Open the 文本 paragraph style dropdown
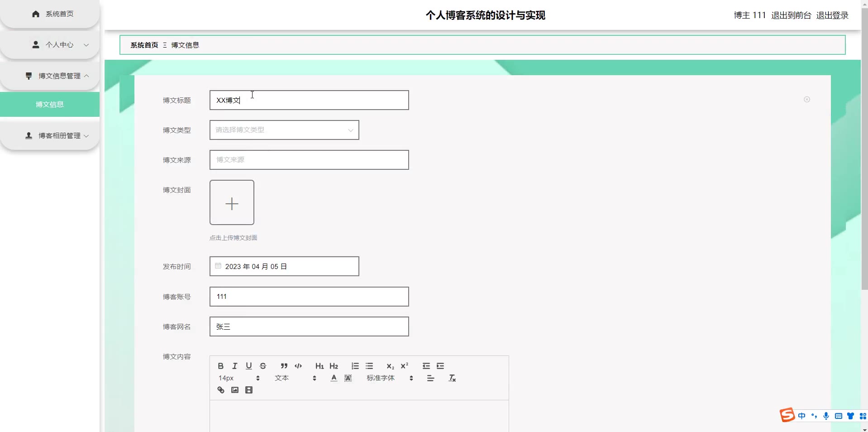This screenshot has width=868, height=432. pos(295,378)
